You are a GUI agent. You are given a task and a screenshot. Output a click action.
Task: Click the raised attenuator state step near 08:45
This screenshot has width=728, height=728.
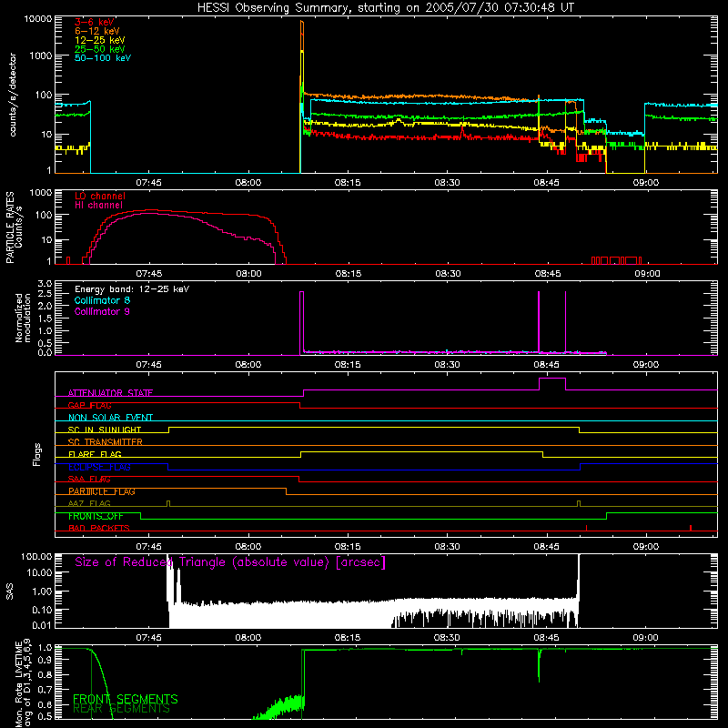click(552, 379)
